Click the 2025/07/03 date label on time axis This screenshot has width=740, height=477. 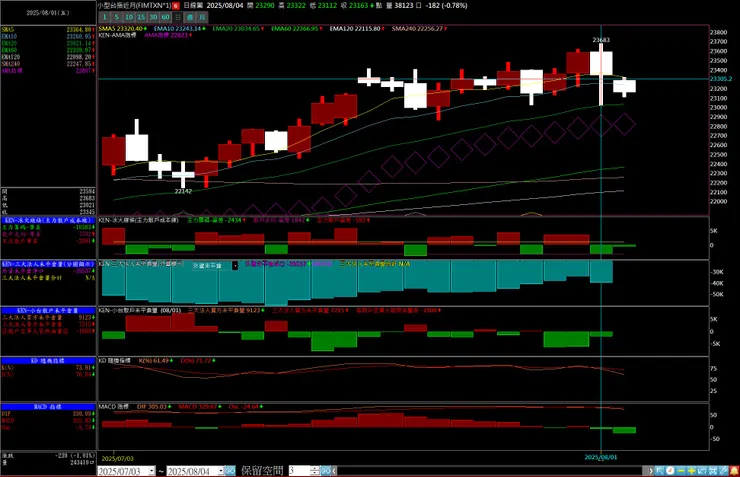[118, 458]
